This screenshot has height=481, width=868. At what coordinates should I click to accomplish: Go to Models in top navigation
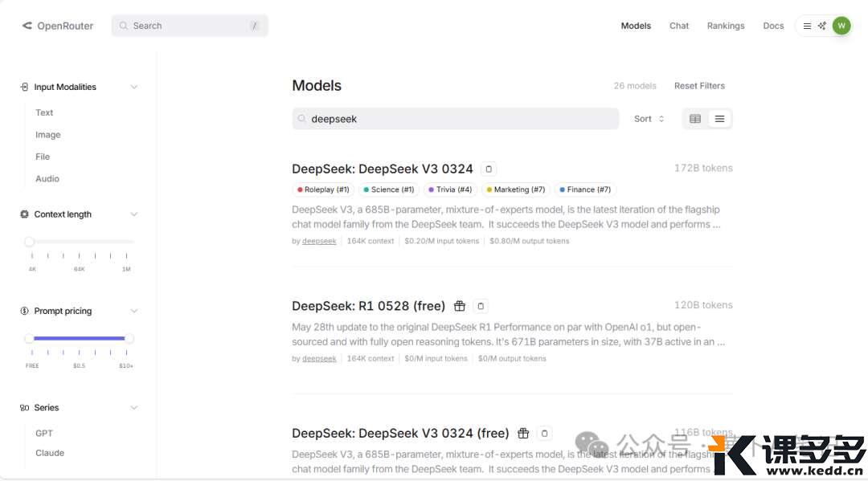coord(636,26)
